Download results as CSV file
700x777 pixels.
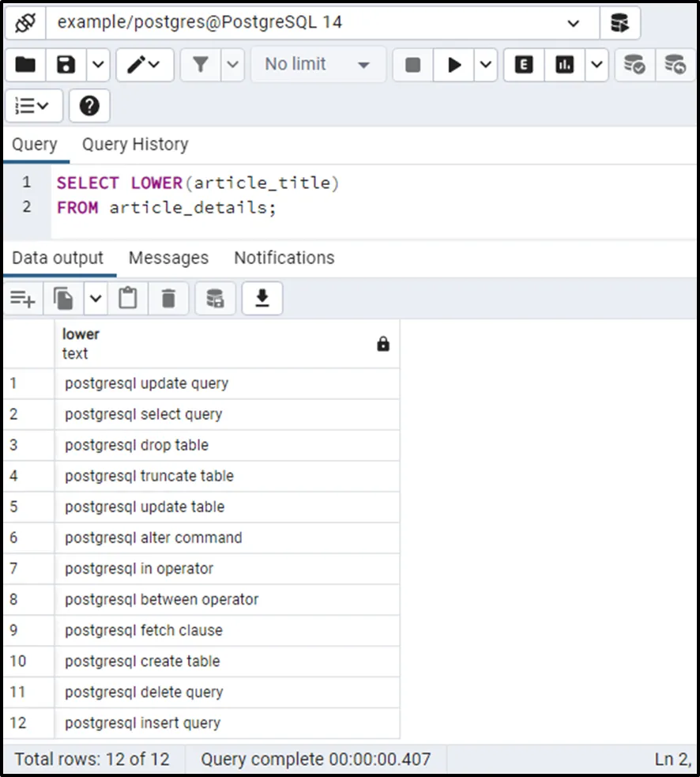262,298
